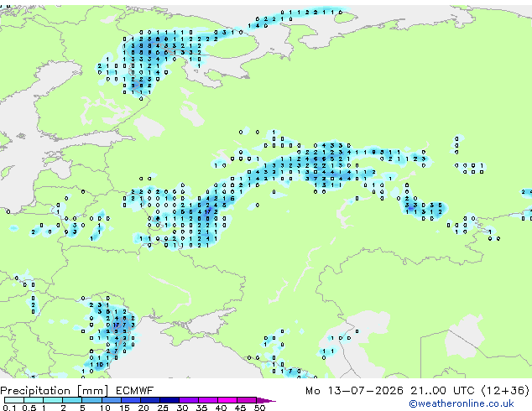
Task: Click the legend label '0.1'
Action: [x=9, y=408]
